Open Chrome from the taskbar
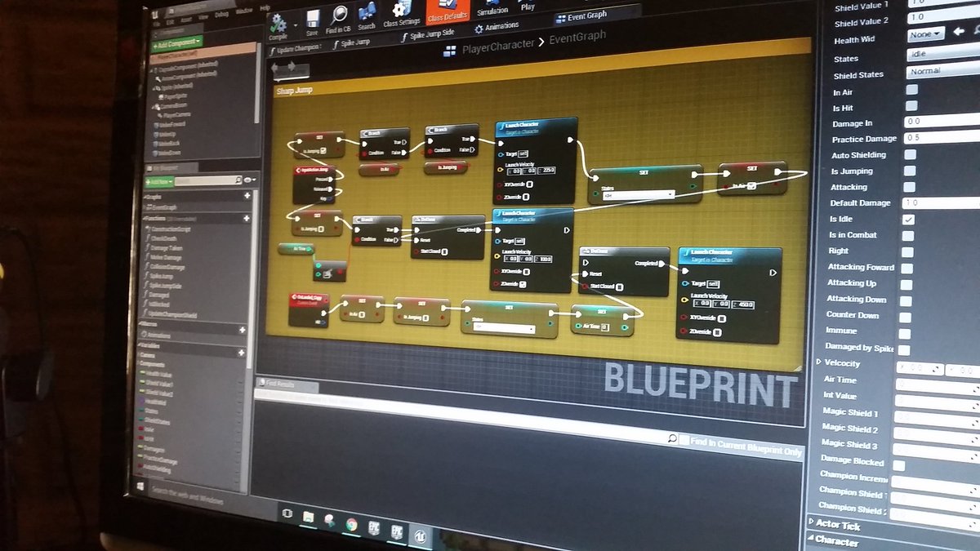 (x=350, y=524)
